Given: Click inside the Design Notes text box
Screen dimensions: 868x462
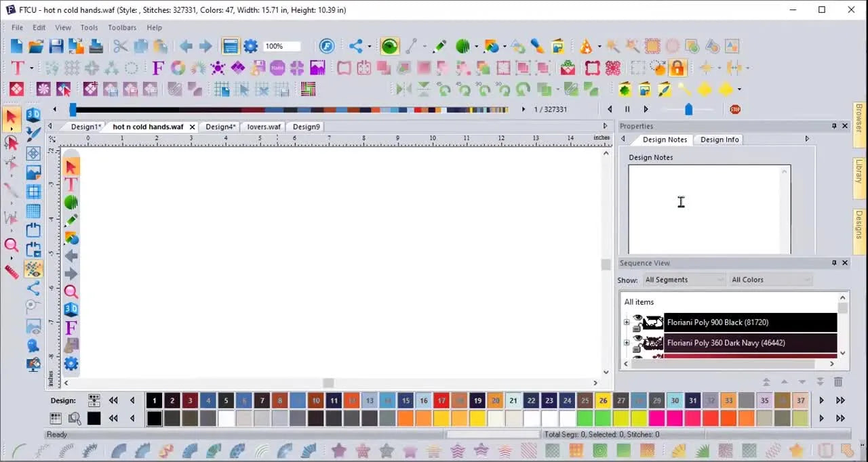Looking at the screenshot, I should point(709,209).
